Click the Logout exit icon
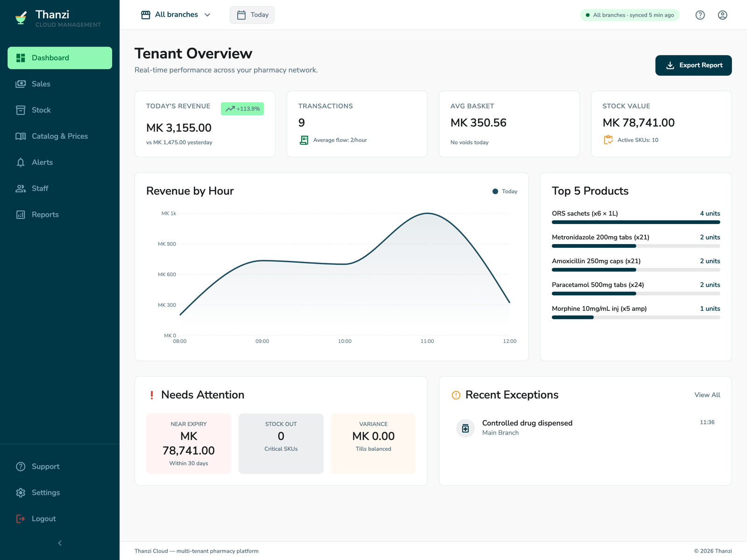The height and width of the screenshot is (560, 747). click(x=21, y=519)
